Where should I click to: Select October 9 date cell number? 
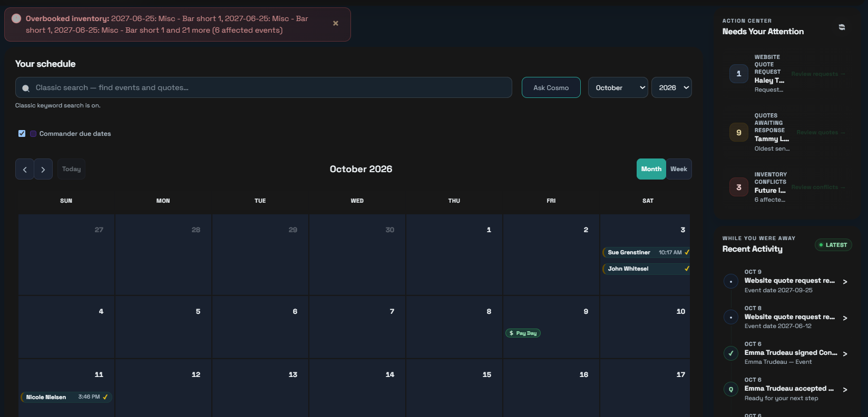tap(586, 312)
